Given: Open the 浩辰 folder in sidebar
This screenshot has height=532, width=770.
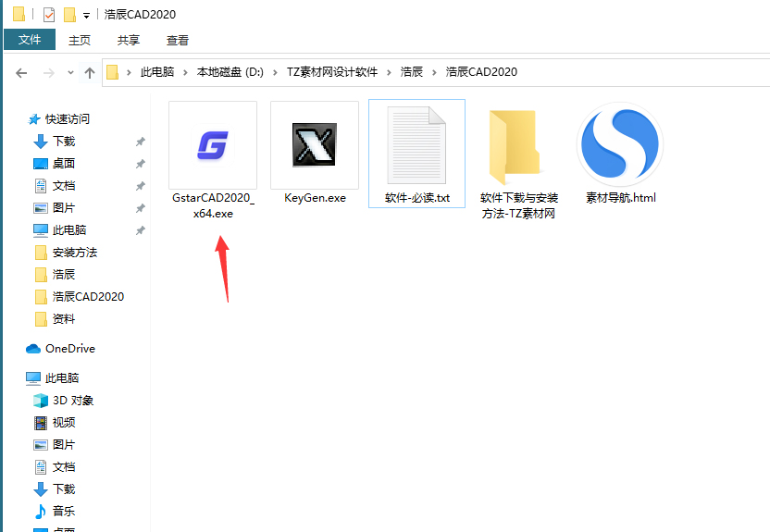Looking at the screenshot, I should pos(64,275).
